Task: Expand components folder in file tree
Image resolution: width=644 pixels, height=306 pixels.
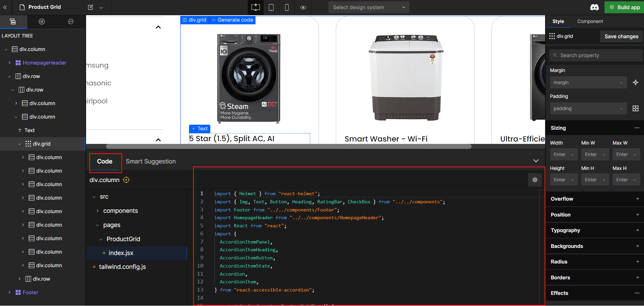Action: coord(98,211)
